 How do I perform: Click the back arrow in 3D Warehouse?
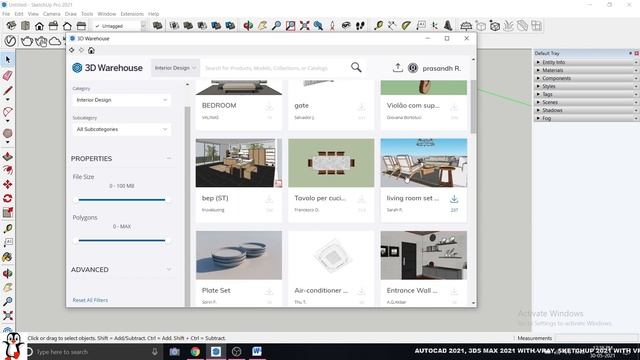[72, 50]
